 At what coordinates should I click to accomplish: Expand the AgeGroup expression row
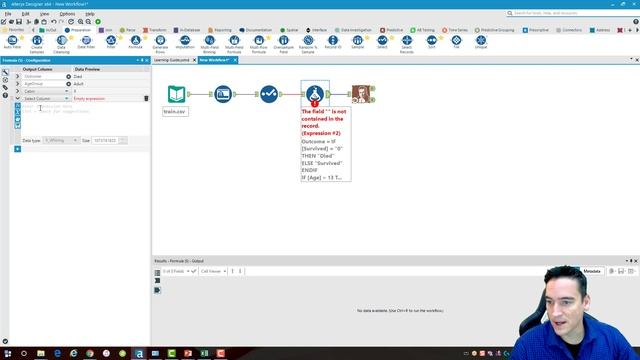[x=18, y=84]
